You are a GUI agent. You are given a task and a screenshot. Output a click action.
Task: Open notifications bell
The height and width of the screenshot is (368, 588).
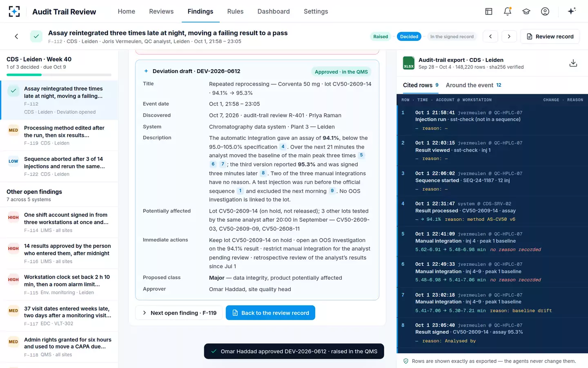coord(508,11)
